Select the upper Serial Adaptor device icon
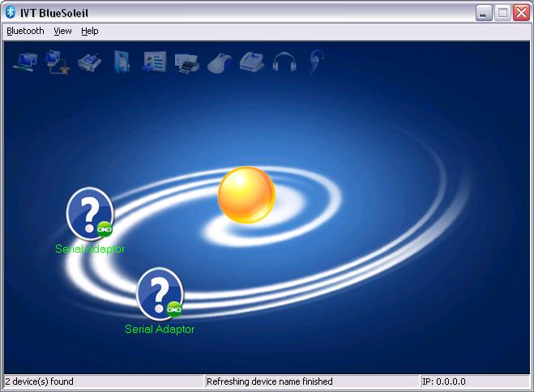 click(x=89, y=213)
